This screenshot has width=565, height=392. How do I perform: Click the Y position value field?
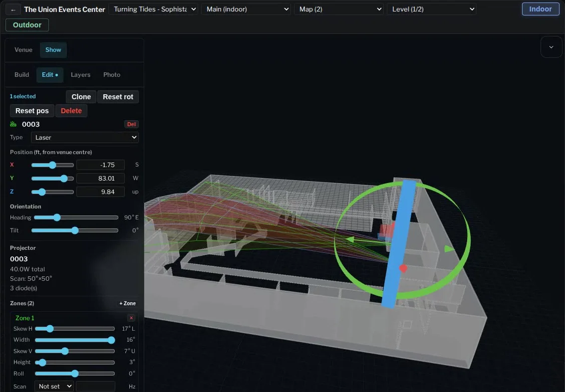pyautogui.click(x=100, y=178)
